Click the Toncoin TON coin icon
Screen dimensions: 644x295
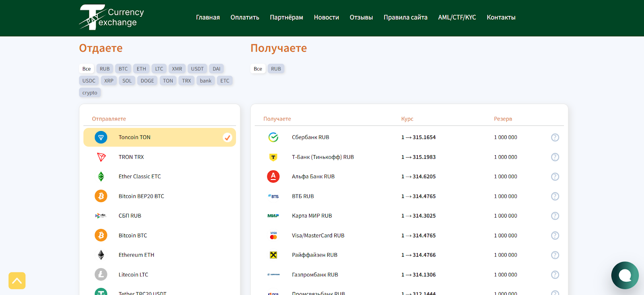point(101,137)
